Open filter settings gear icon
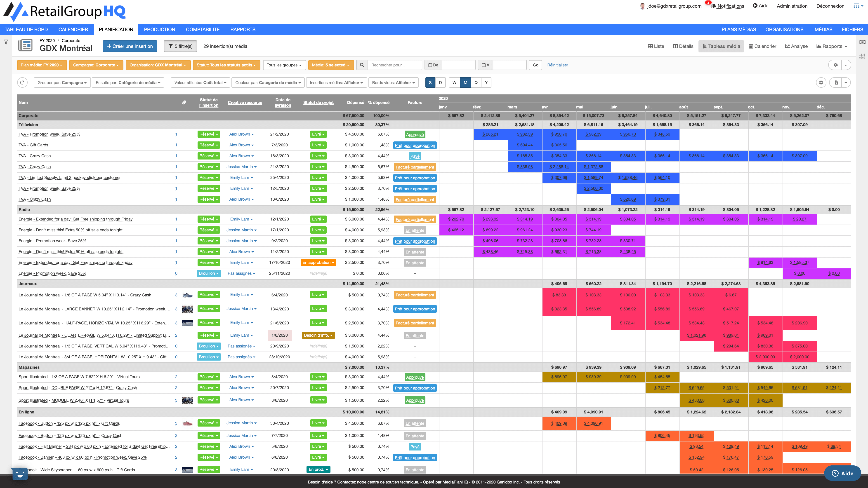 (x=836, y=65)
